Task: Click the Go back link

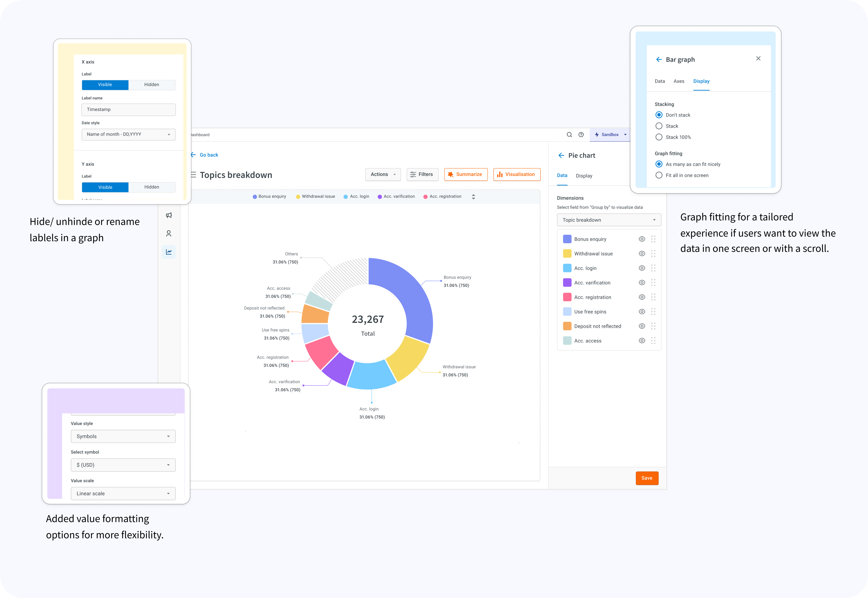Action: [x=209, y=155]
